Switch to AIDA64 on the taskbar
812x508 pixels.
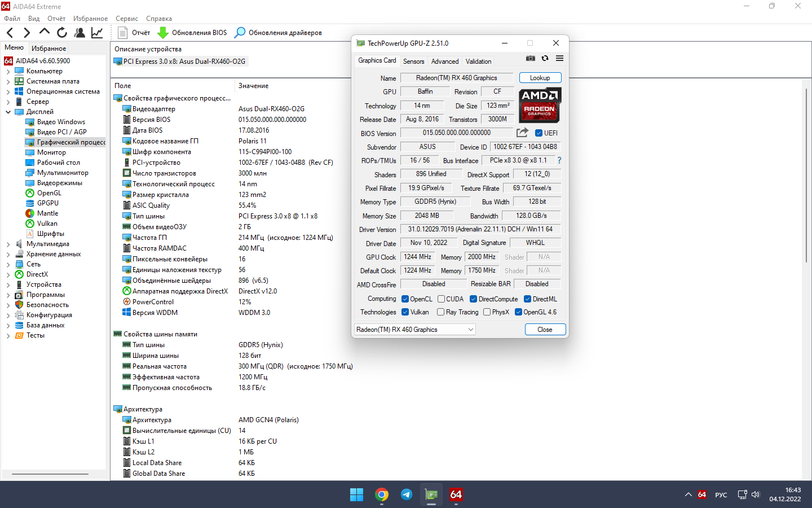click(x=456, y=494)
